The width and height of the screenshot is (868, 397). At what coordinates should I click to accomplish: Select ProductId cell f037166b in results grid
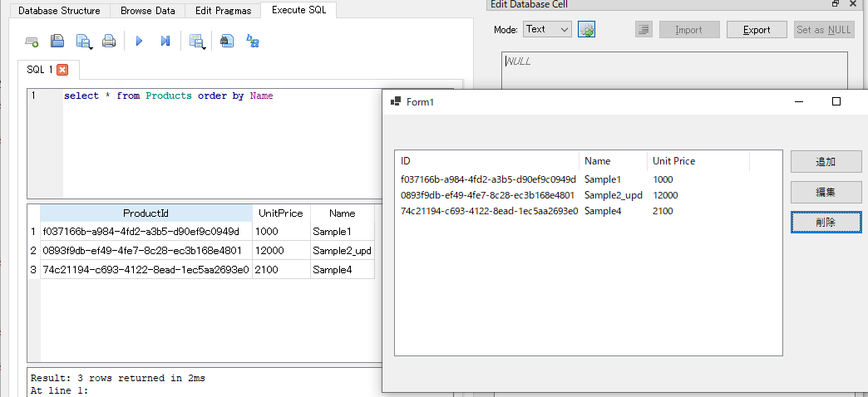tap(146, 231)
